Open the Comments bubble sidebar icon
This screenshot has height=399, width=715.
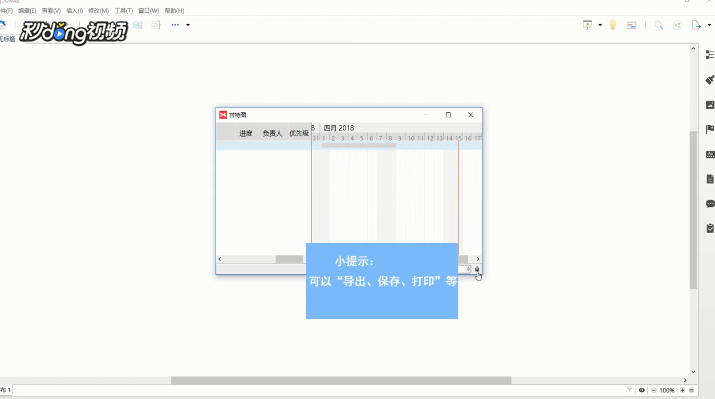click(710, 203)
